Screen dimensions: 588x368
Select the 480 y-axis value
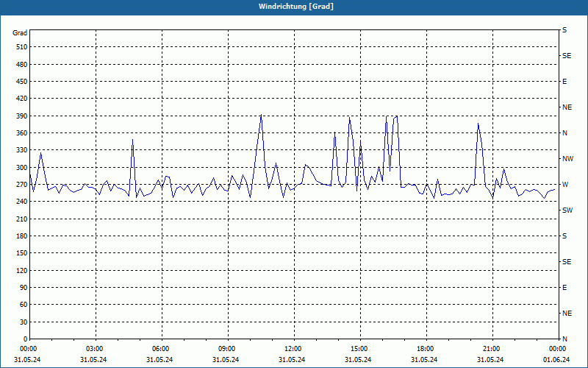click(x=22, y=64)
